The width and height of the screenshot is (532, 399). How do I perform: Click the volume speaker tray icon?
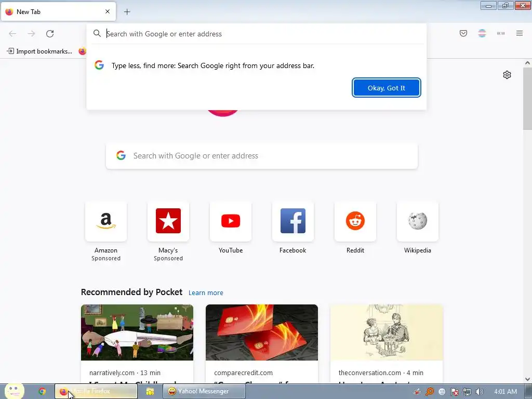pyautogui.click(x=479, y=392)
